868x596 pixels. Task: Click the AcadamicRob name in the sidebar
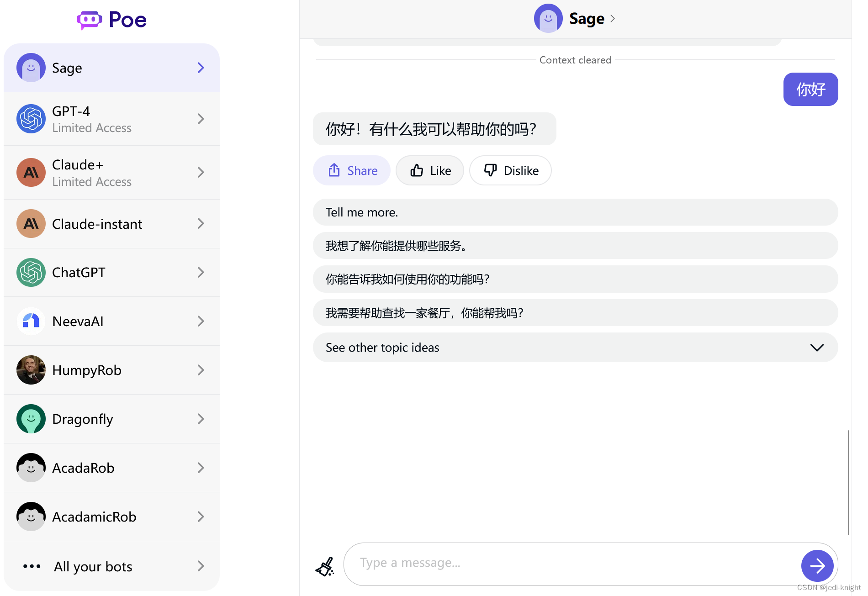click(x=94, y=517)
